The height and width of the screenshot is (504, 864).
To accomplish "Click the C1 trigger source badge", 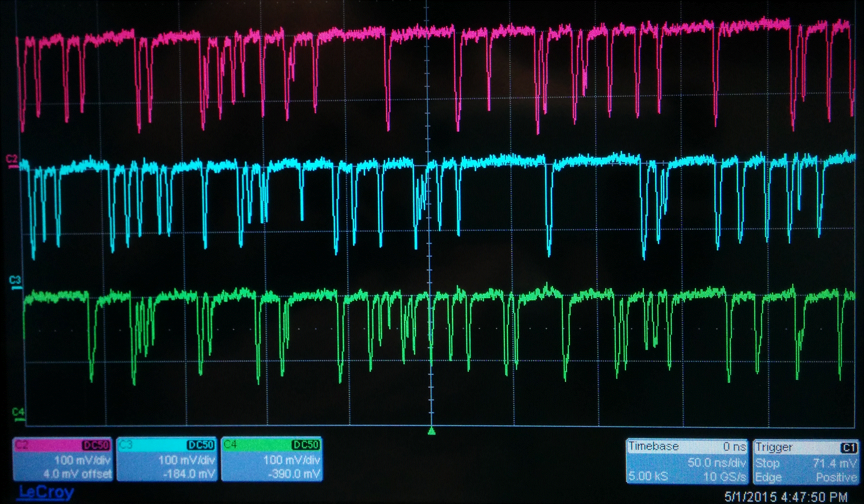I will pos(849,448).
